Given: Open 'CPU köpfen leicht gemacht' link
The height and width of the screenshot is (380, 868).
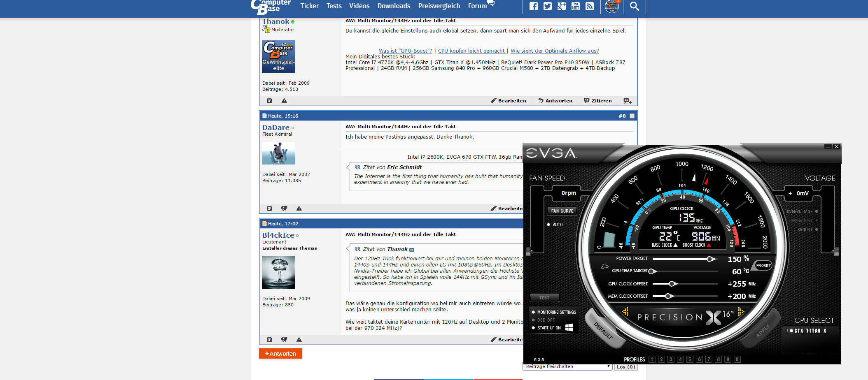Looking at the screenshot, I should 472,51.
